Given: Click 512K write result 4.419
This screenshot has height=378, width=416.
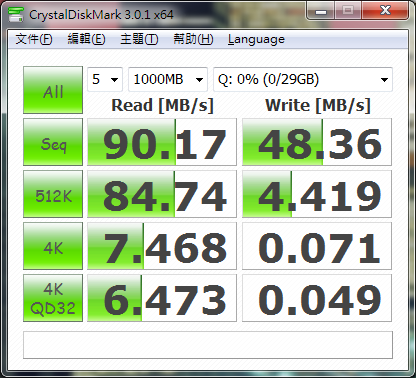Looking at the screenshot, I should coord(317,194).
